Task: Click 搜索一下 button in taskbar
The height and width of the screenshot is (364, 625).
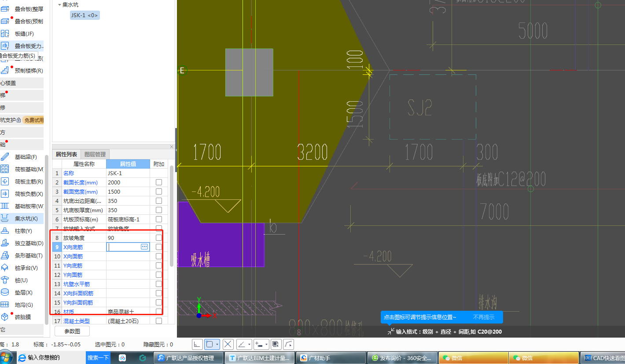Action: point(98,358)
